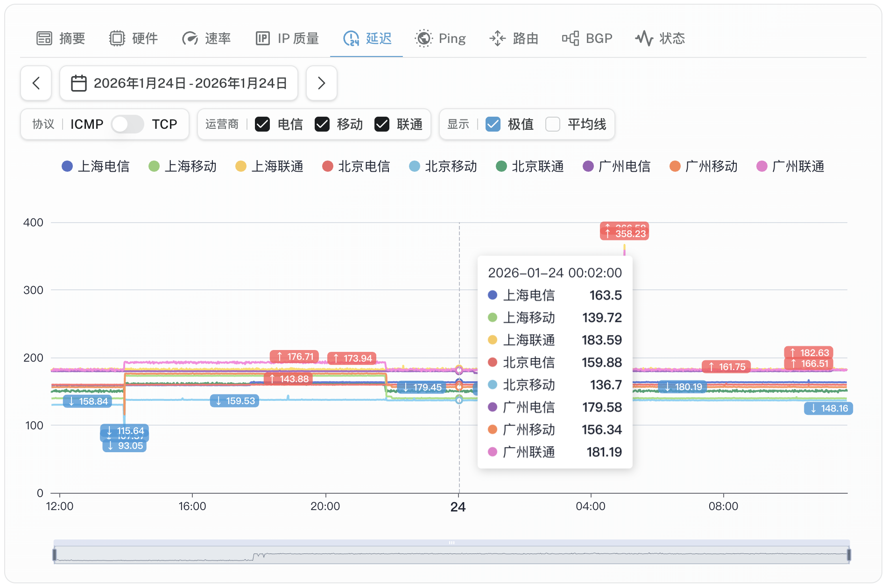This screenshot has width=888, height=588.
Task: Click the 166.51 peak marker
Action: pyautogui.click(x=809, y=364)
